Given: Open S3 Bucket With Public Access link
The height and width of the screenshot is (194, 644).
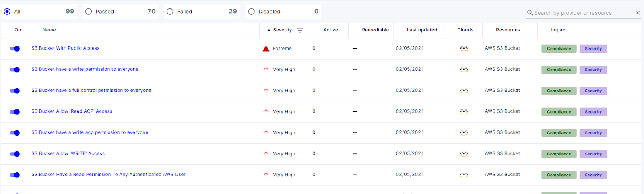Looking at the screenshot, I should tap(66, 48).
